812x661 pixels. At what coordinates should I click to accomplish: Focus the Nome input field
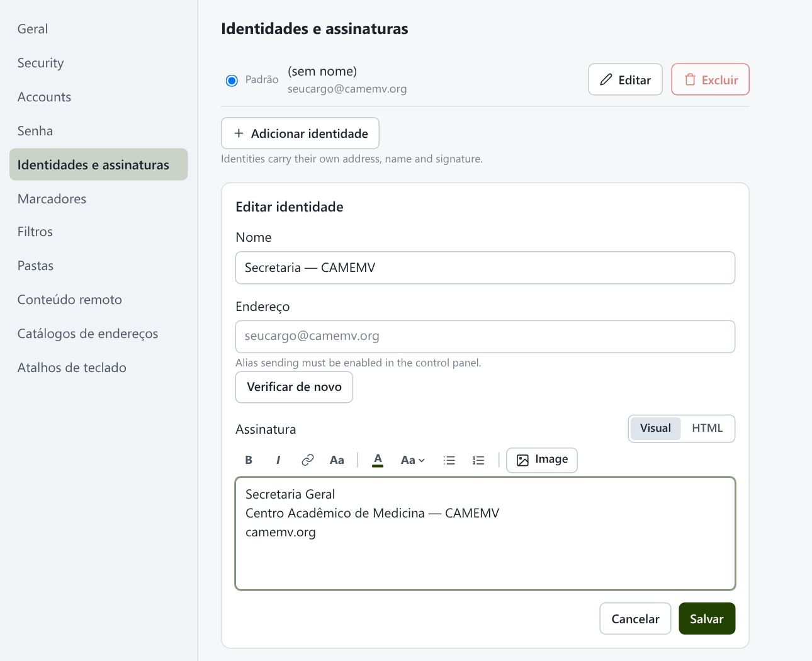point(485,268)
